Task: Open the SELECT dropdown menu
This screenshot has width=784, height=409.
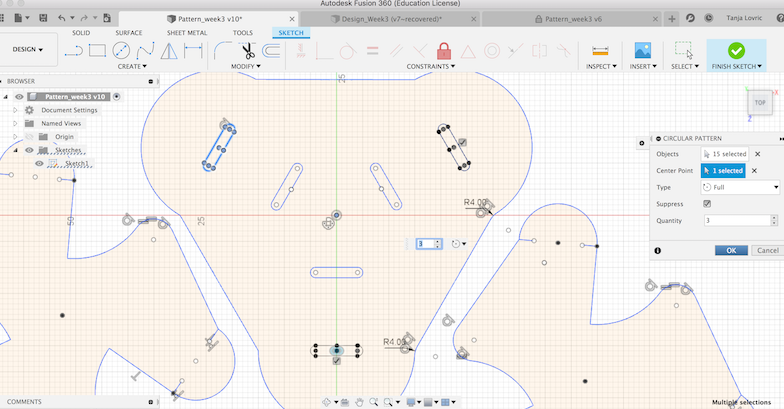Action: coord(684,66)
